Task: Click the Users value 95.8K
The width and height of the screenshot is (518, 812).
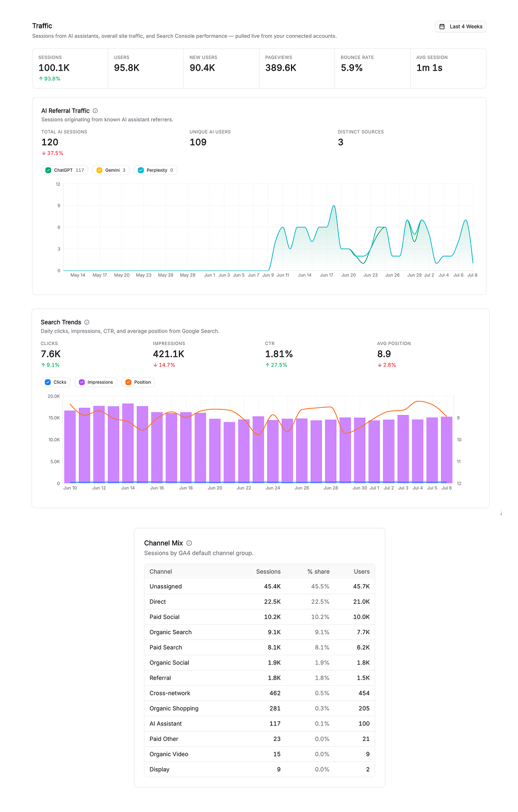Action: click(x=127, y=68)
